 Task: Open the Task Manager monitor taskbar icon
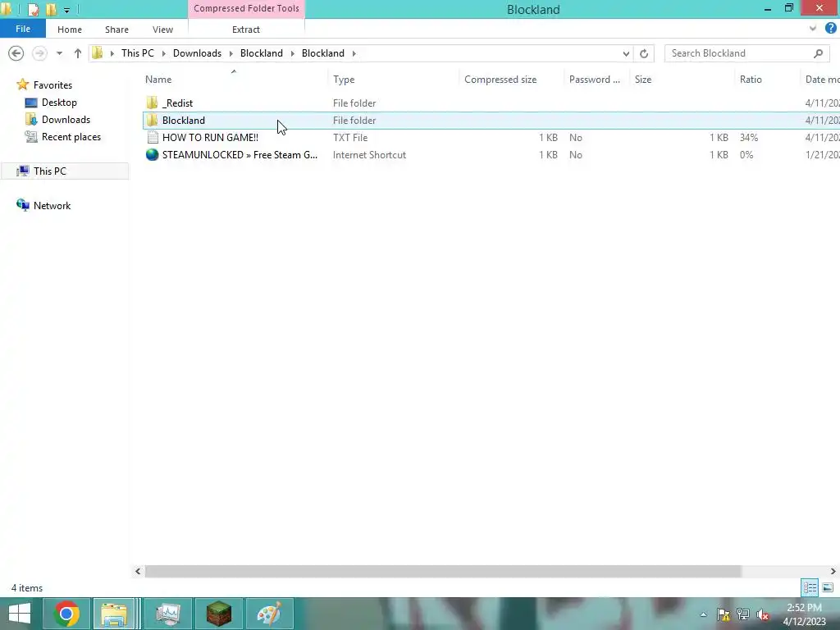pyautogui.click(x=168, y=614)
